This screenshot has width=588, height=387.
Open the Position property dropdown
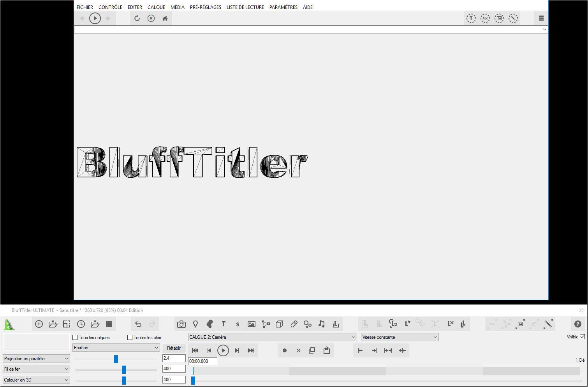click(x=116, y=348)
